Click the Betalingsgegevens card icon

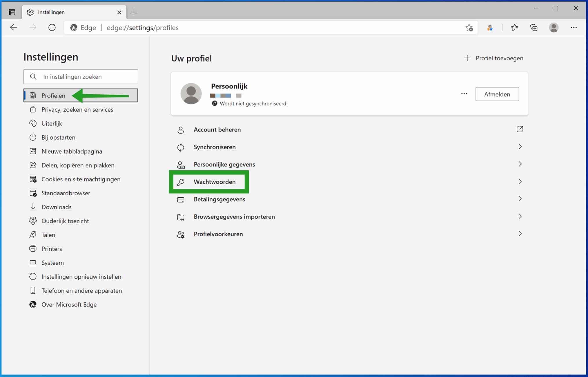(180, 199)
